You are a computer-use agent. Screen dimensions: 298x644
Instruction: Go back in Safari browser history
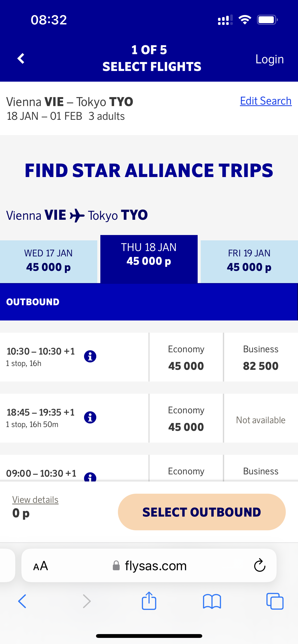click(22, 602)
